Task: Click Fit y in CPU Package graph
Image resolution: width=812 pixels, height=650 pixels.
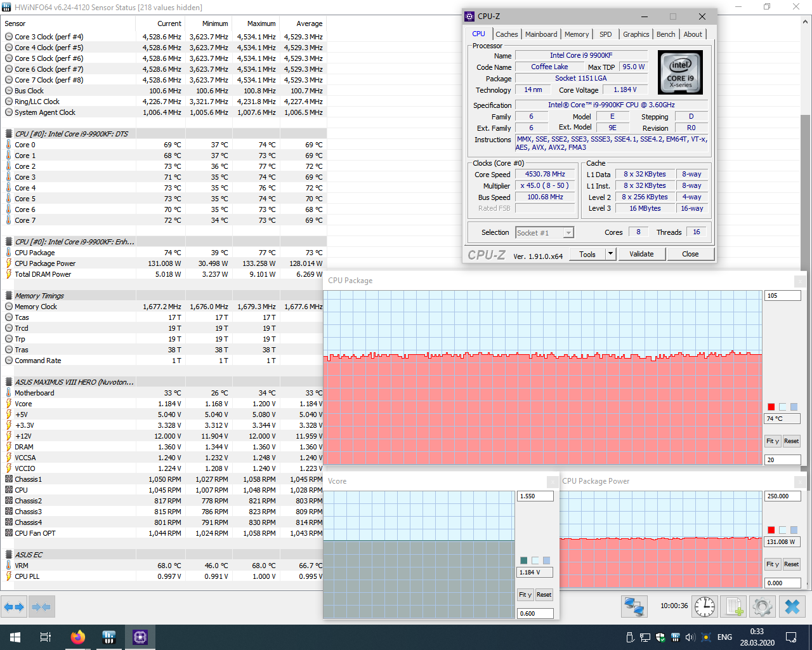Action: tap(773, 441)
